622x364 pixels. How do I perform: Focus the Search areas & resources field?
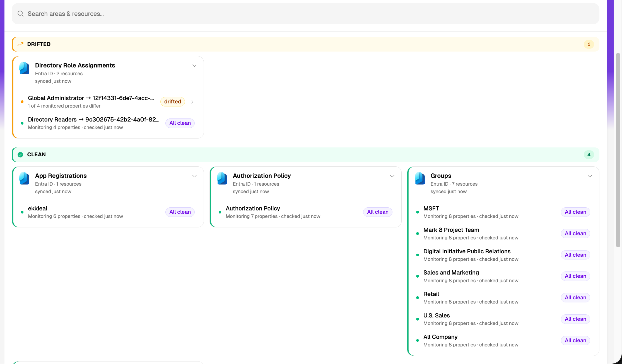pos(305,14)
